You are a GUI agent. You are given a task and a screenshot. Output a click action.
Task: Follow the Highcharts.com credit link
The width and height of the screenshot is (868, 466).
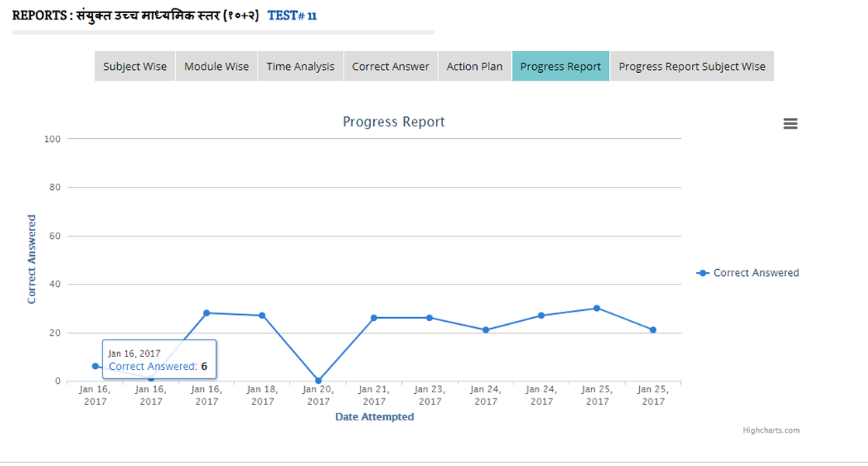pyautogui.click(x=770, y=430)
